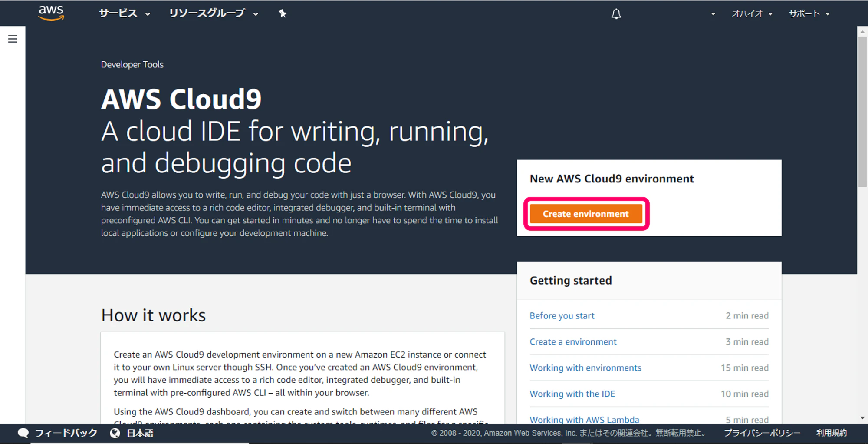
Task: Click the vertical scrollbar thumb
Action: 862,112
